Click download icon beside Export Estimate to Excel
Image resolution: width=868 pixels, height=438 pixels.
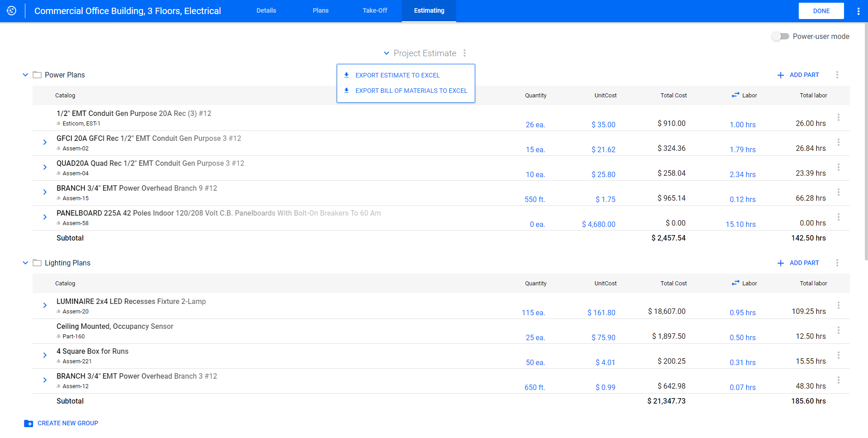tap(347, 75)
